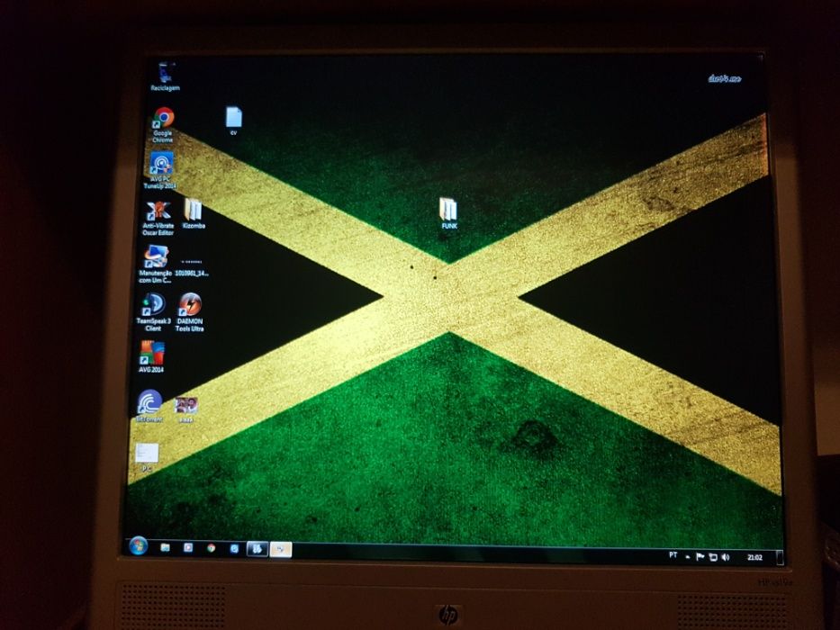Open the BitTorrent desktop shortcut
This screenshot has width=840, height=630.
click(149, 407)
